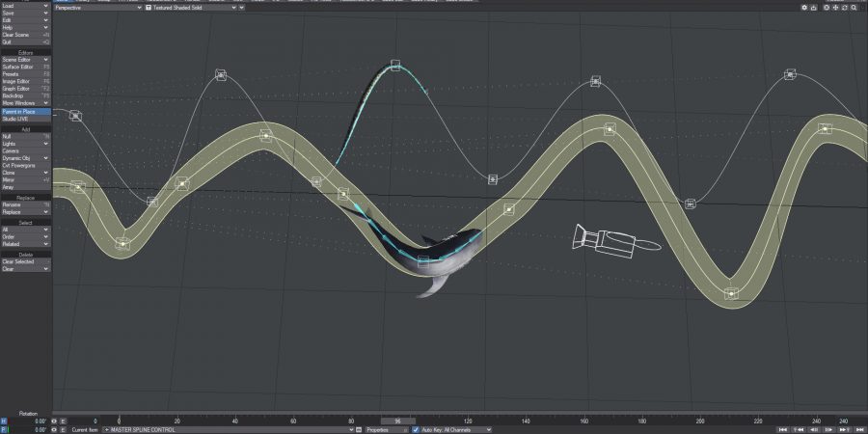
Task: Open the Graph Editor
Action: tap(25, 89)
